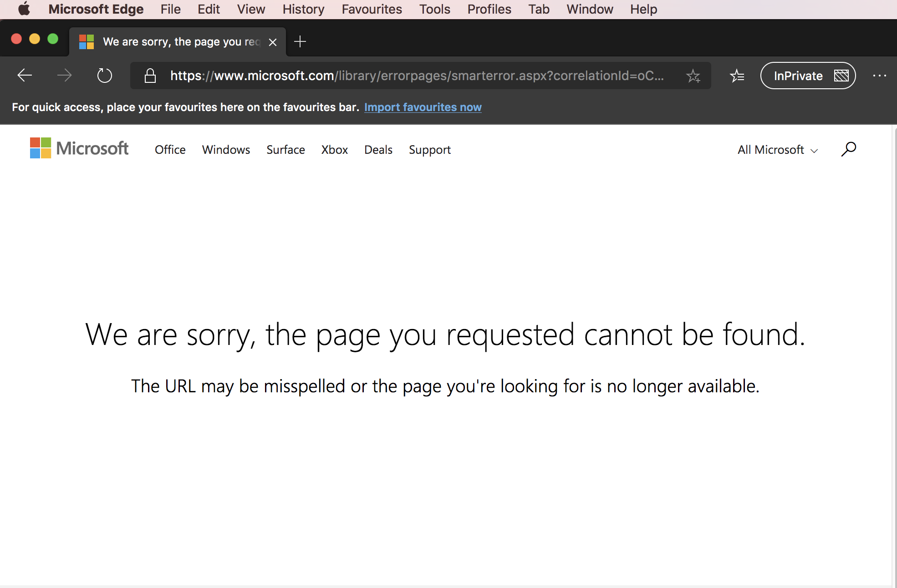
Task: Open the favourites list icon
Action: click(x=737, y=76)
